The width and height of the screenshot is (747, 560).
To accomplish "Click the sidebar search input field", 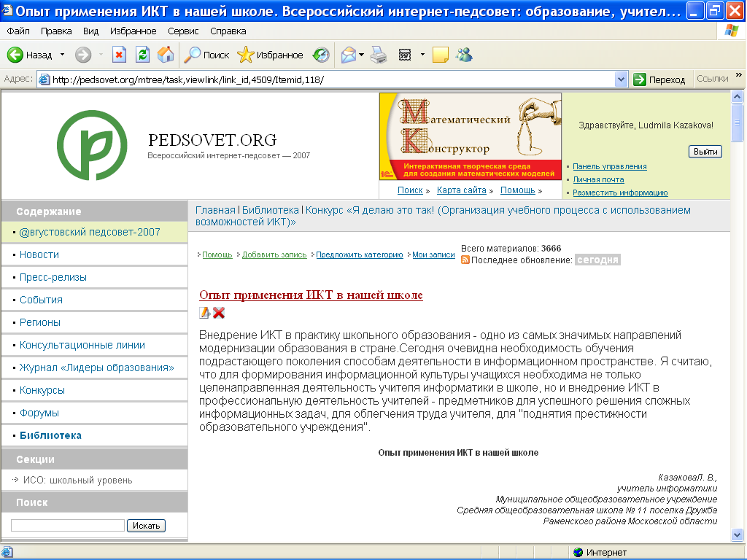I will pyautogui.click(x=68, y=525).
